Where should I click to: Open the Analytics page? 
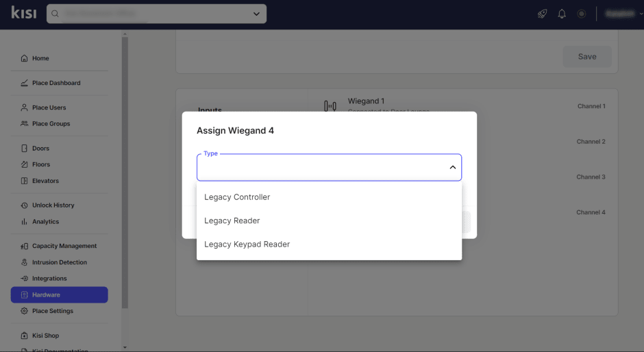[x=46, y=222]
